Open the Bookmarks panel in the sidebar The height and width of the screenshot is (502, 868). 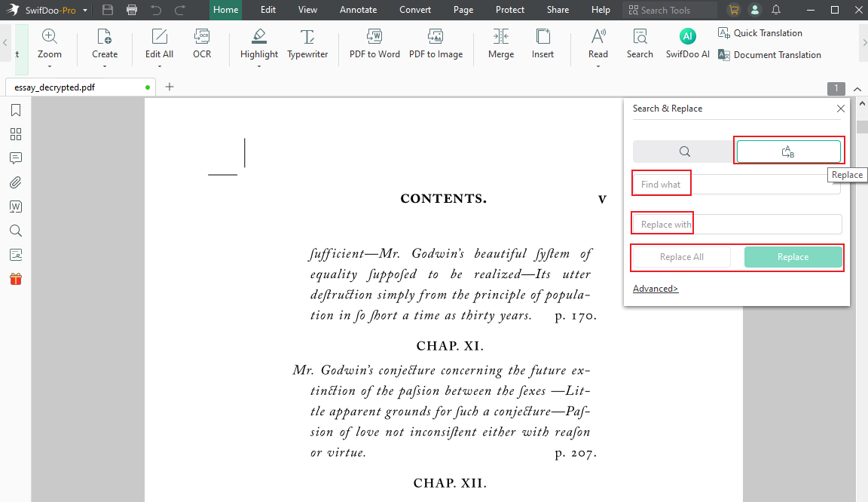tap(16, 110)
